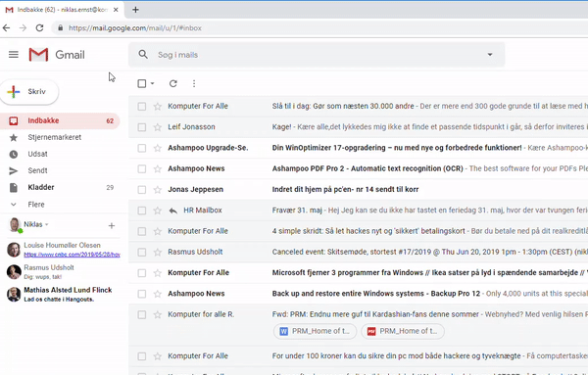The width and height of the screenshot is (588, 375).
Task: Open 'Din WinOptimizer 17-opgradering' email
Action: (x=358, y=148)
